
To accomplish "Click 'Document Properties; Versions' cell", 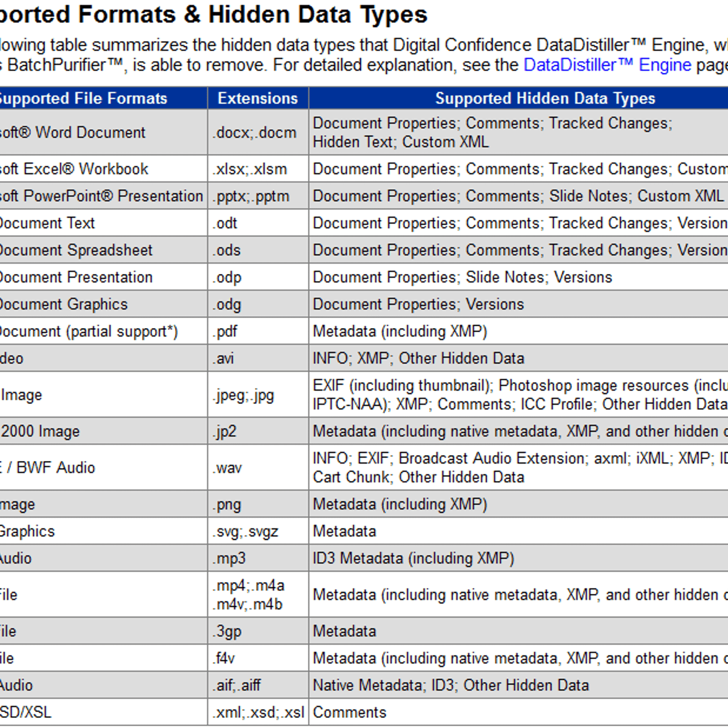I will tap(519, 304).
